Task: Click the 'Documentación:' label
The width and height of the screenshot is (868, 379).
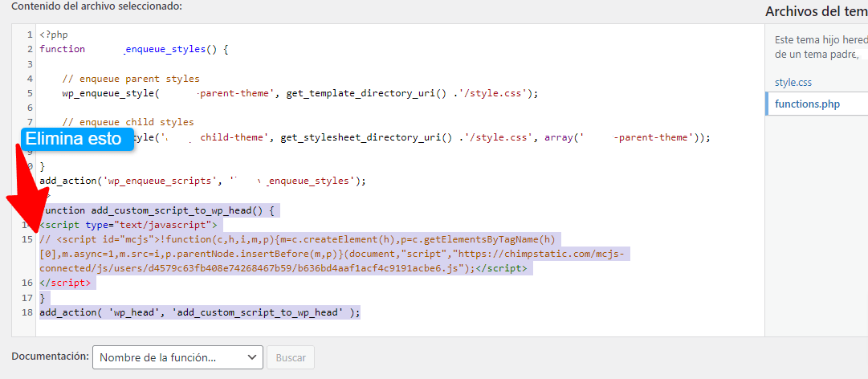Action: (x=50, y=357)
